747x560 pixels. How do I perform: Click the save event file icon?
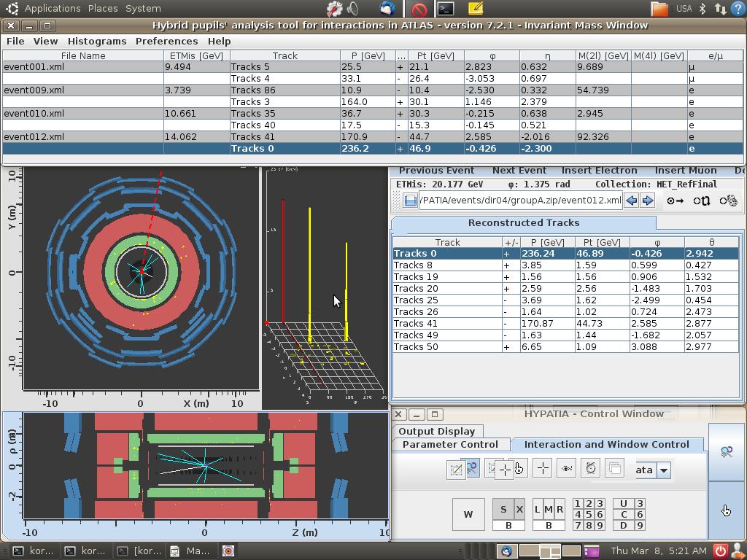click(410, 201)
